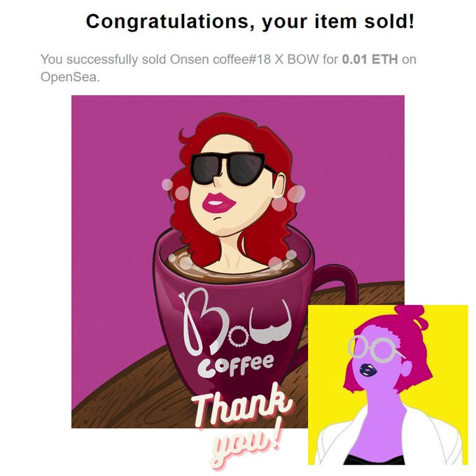Screen dimensions: 476x476
Task: Click the red curly hair top
Action: click(234, 129)
